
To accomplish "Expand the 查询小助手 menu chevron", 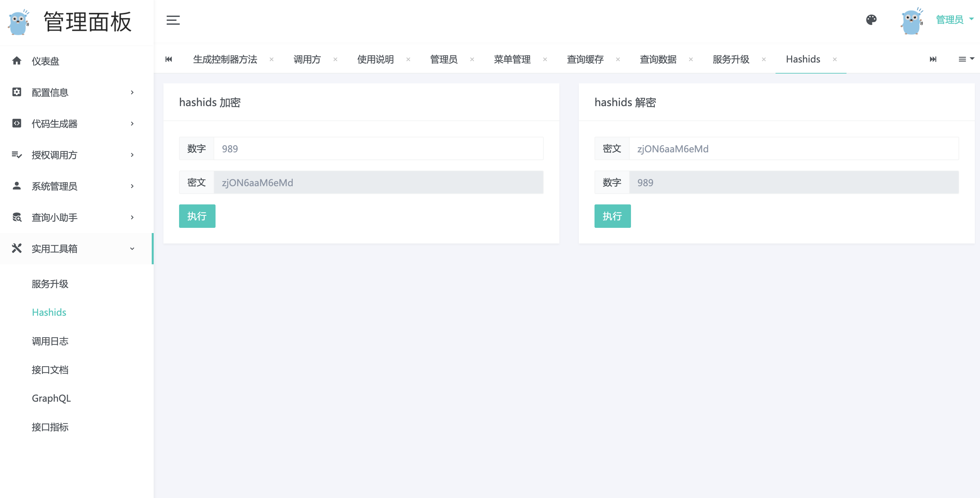I will point(132,217).
